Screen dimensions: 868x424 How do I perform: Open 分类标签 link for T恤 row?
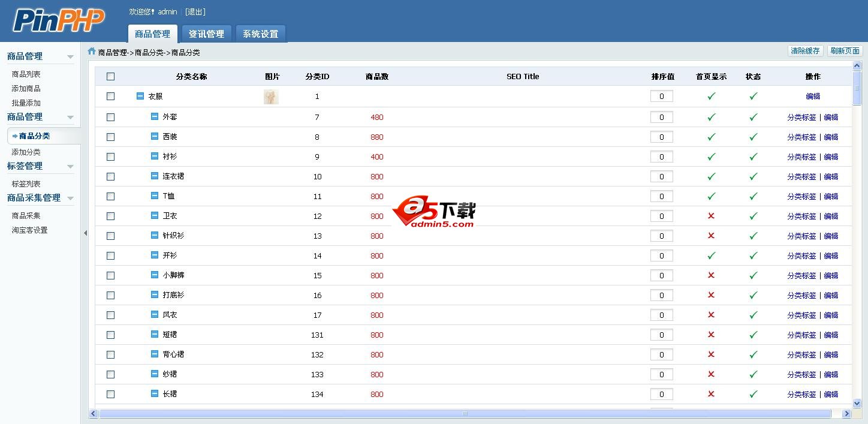801,196
